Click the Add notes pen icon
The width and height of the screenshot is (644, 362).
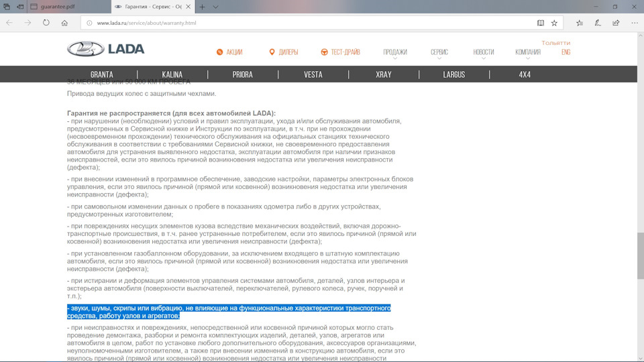(x=598, y=22)
